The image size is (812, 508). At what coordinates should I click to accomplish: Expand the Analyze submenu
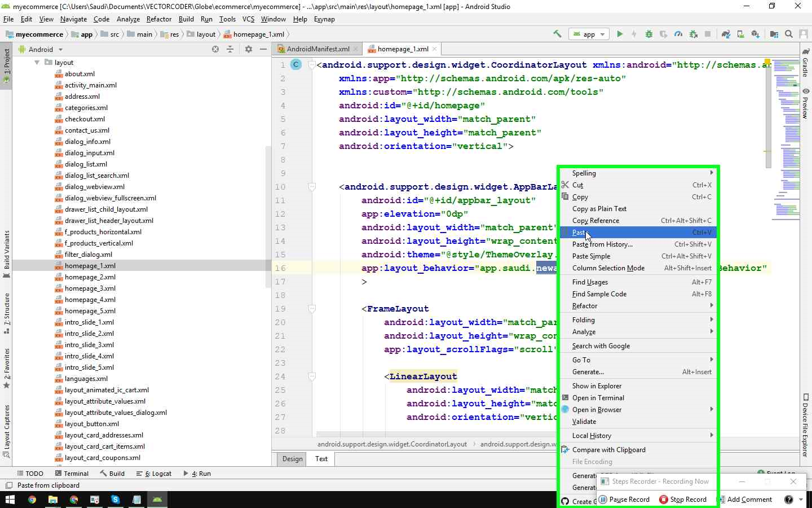click(638, 332)
